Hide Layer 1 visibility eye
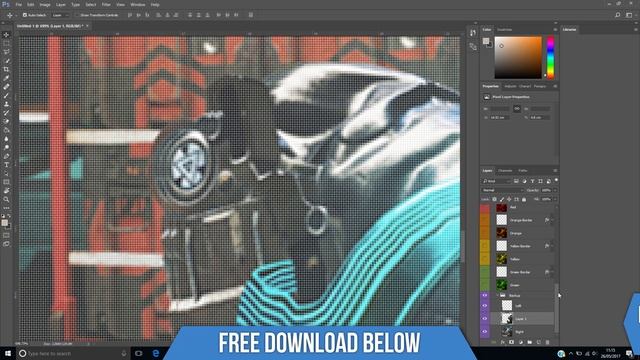 pyautogui.click(x=484, y=318)
